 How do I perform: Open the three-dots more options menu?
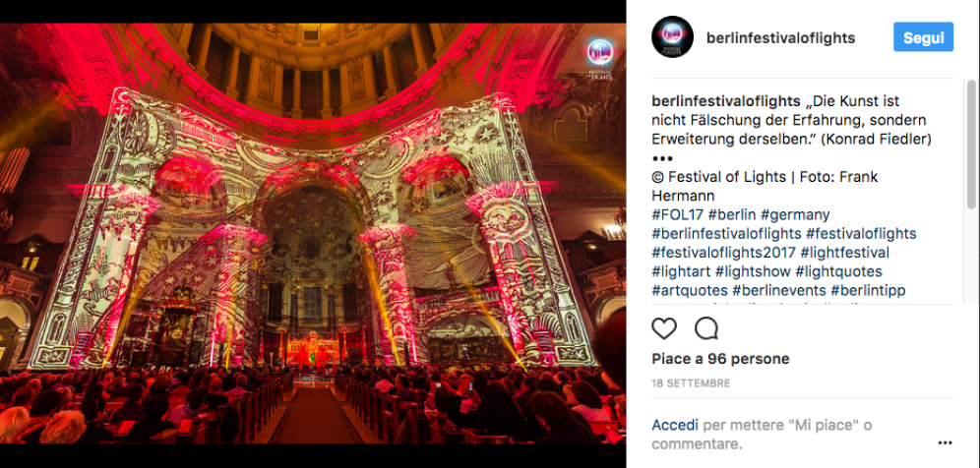(x=945, y=443)
